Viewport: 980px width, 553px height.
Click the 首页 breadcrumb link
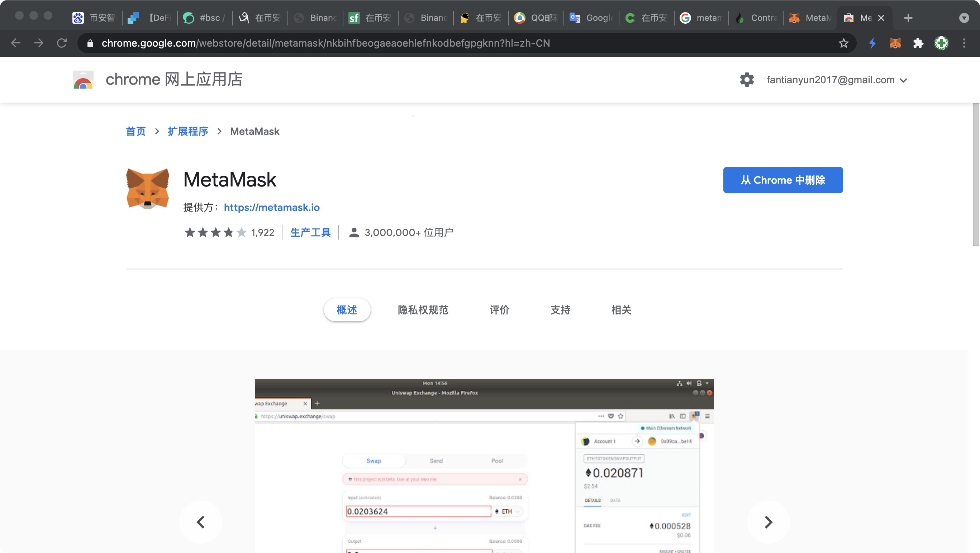pos(136,131)
